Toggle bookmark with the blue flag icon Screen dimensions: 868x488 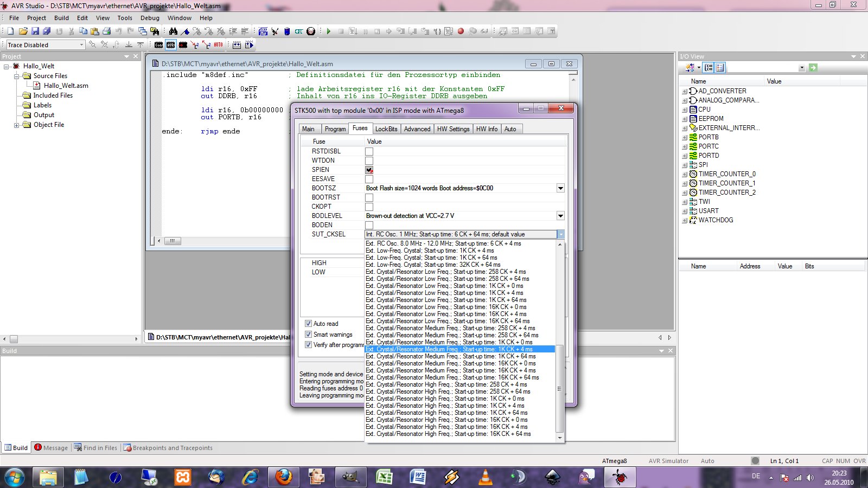[185, 31]
